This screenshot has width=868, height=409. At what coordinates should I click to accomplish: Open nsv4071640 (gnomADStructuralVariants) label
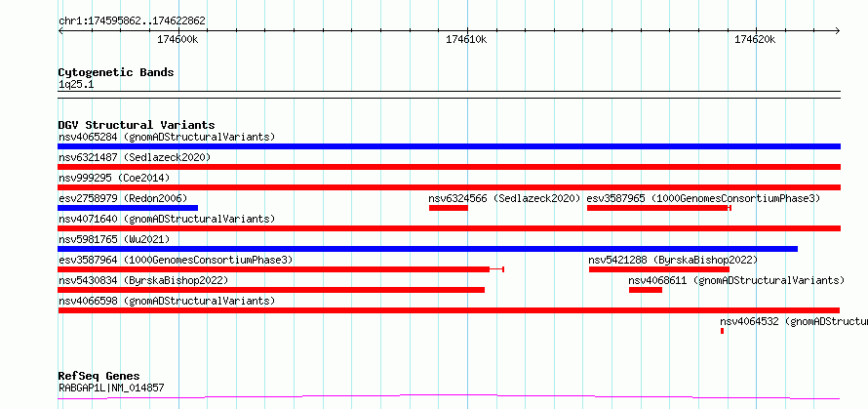(167, 219)
